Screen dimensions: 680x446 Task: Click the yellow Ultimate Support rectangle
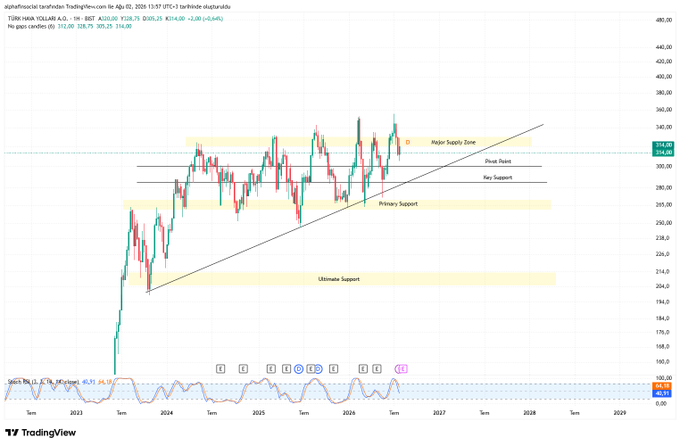[343, 279]
